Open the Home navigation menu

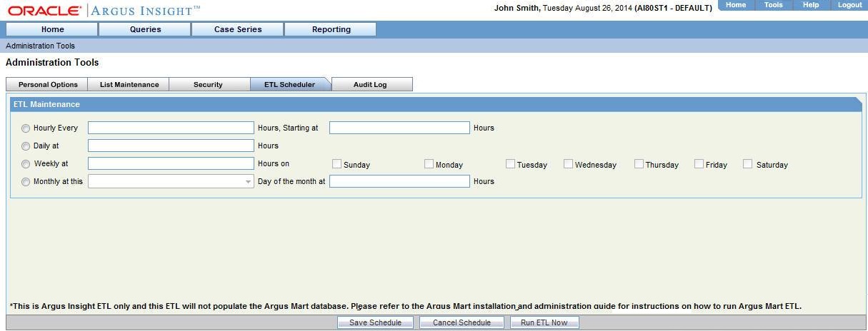[52, 29]
